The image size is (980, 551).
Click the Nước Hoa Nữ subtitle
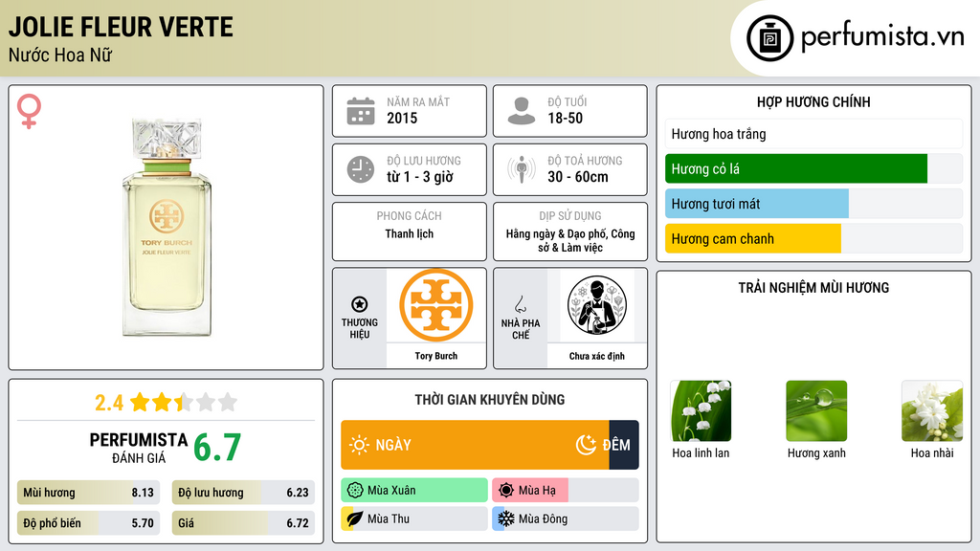60,55
